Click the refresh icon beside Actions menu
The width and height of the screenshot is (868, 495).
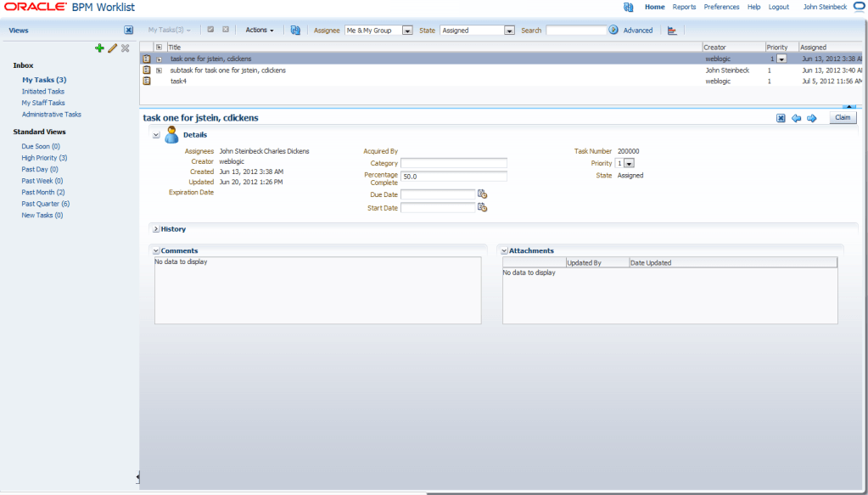point(295,31)
